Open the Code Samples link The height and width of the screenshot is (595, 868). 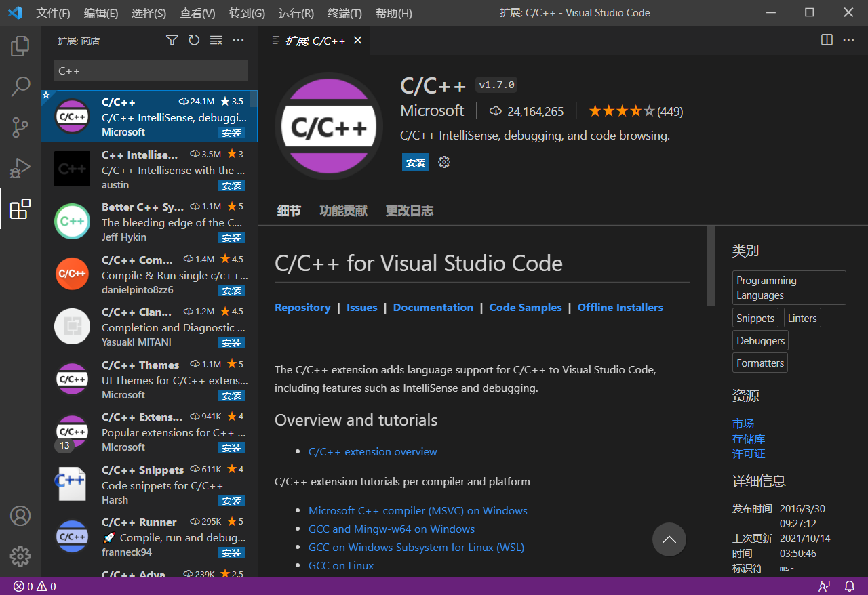(x=526, y=307)
